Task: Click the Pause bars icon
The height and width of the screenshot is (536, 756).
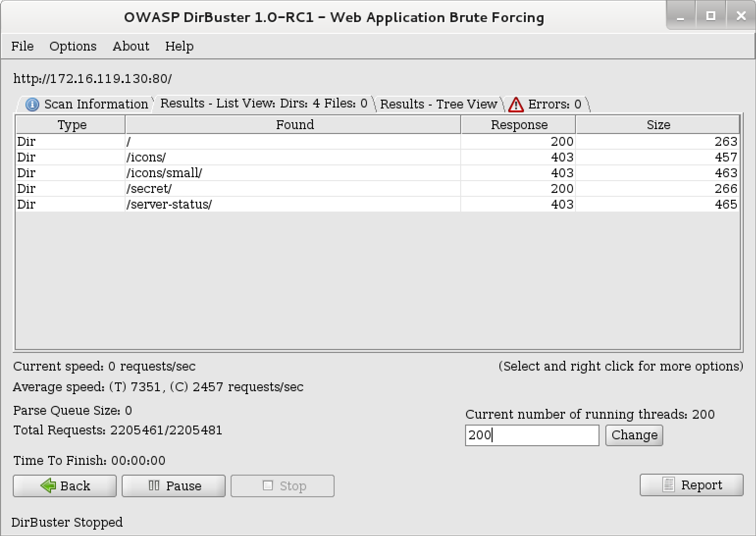Action: coord(154,485)
